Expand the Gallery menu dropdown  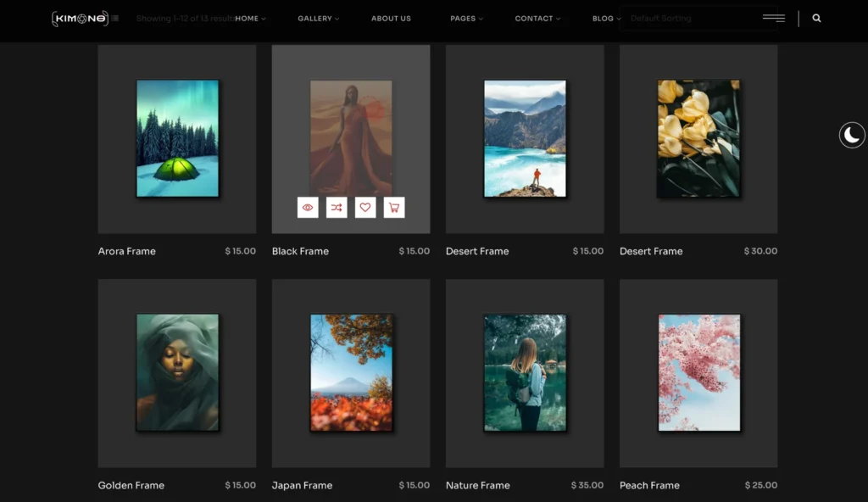(318, 19)
